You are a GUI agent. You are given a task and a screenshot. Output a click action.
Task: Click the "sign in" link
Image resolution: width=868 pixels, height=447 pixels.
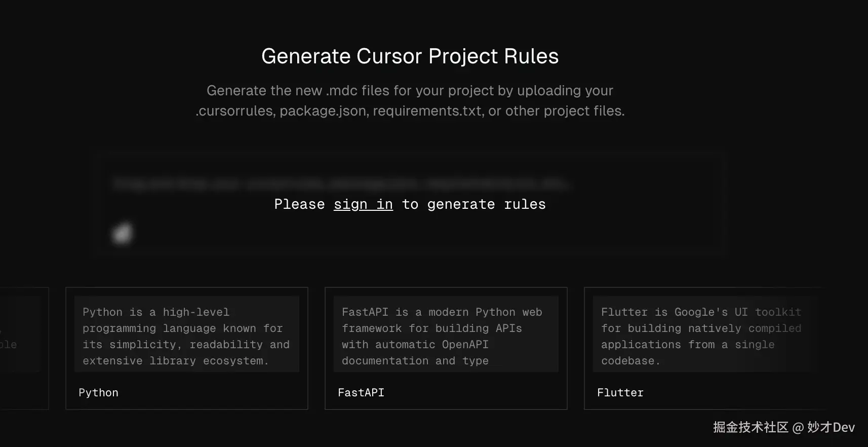[363, 204]
